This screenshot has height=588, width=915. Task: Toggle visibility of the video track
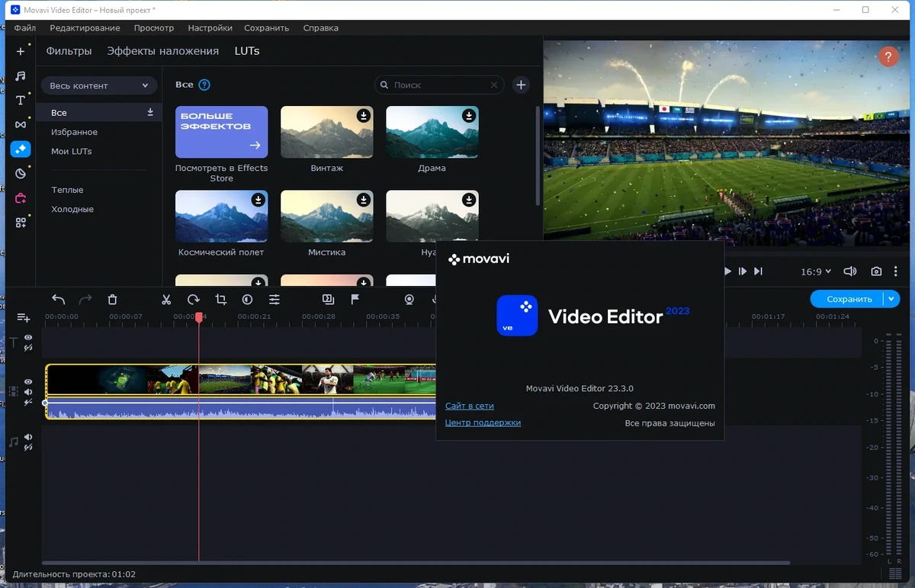[28, 381]
